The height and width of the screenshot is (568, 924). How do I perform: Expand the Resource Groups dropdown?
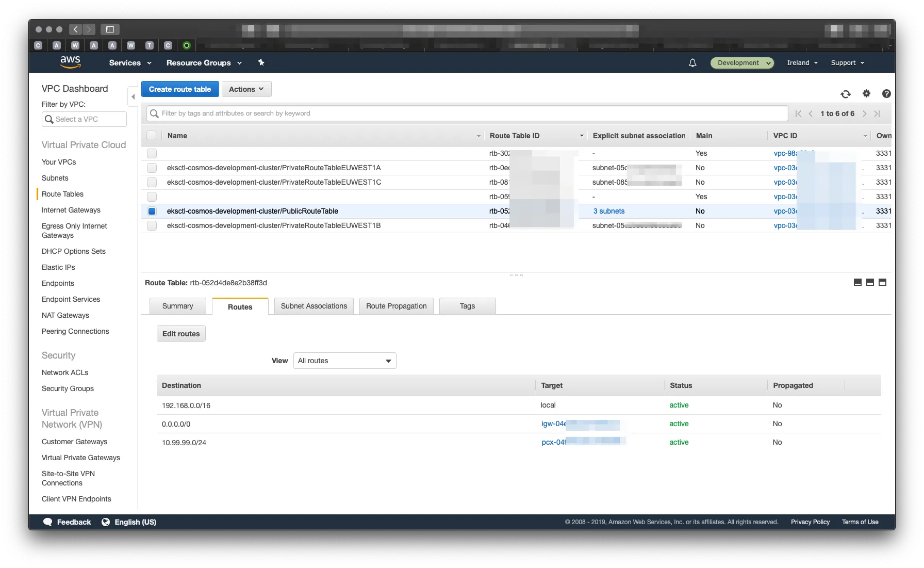pyautogui.click(x=204, y=63)
